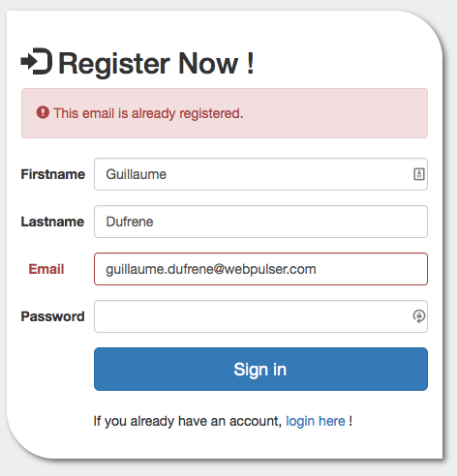Click the red exclamation alert icon
457x476 pixels.
pos(43,112)
